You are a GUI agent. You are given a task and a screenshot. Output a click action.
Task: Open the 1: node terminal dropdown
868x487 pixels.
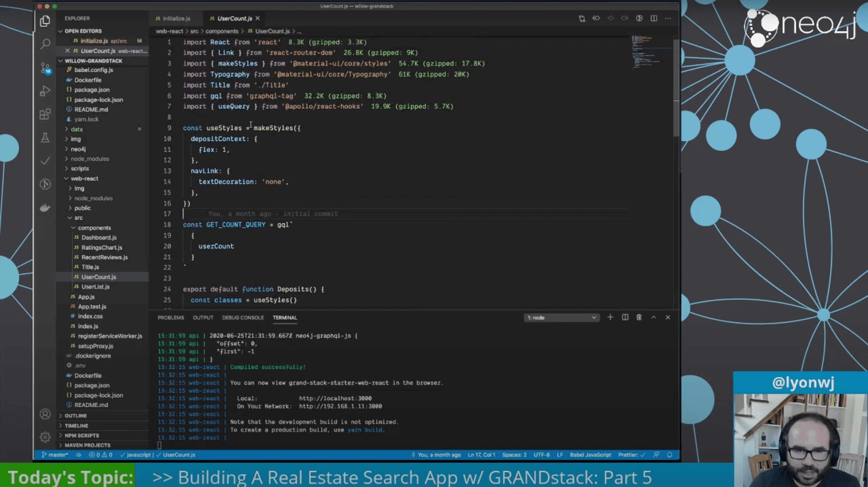coord(561,317)
